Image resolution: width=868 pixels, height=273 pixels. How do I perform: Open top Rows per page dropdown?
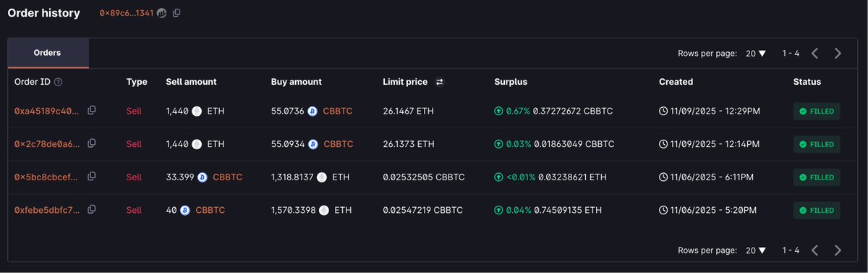point(756,54)
